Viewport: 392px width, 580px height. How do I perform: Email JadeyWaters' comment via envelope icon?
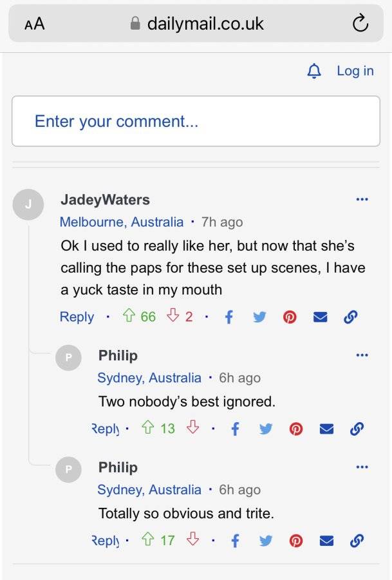(x=320, y=317)
